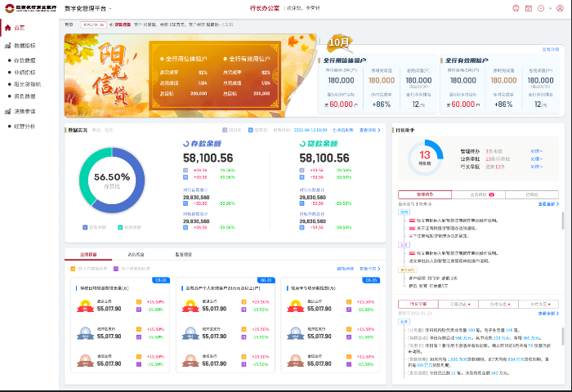Click 56.50% 存贷比 value

(x=112, y=177)
